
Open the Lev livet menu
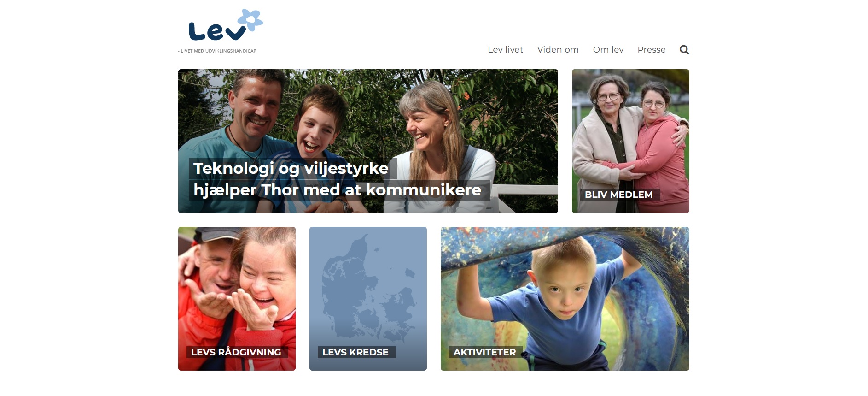pyautogui.click(x=505, y=50)
